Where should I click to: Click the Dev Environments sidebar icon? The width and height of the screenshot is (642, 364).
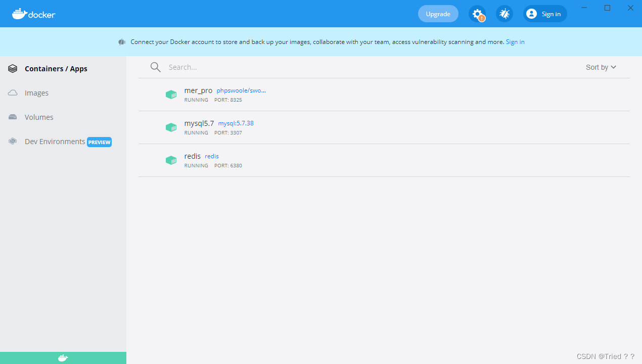13,142
